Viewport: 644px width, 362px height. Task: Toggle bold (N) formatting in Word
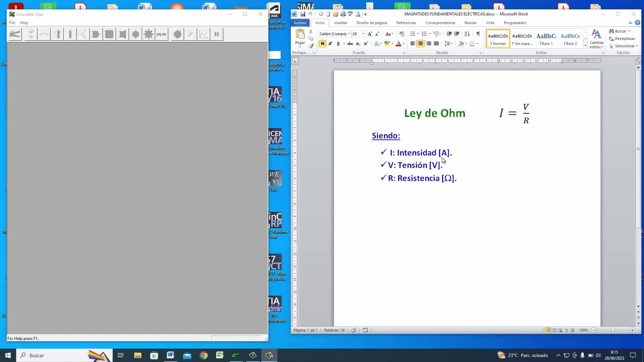322,44
